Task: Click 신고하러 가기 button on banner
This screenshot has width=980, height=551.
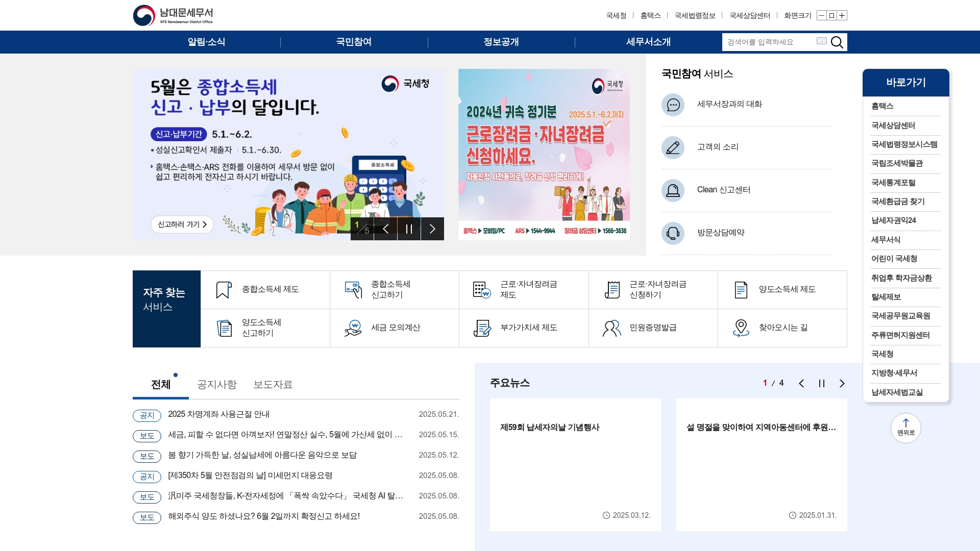Action: tap(182, 224)
